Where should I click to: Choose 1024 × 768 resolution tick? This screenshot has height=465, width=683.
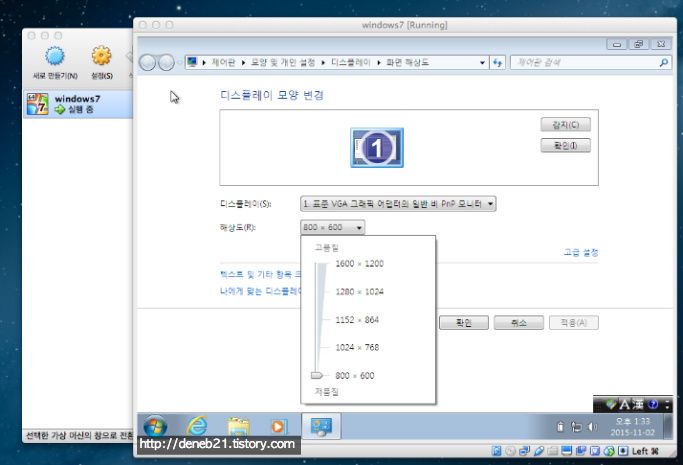click(357, 347)
